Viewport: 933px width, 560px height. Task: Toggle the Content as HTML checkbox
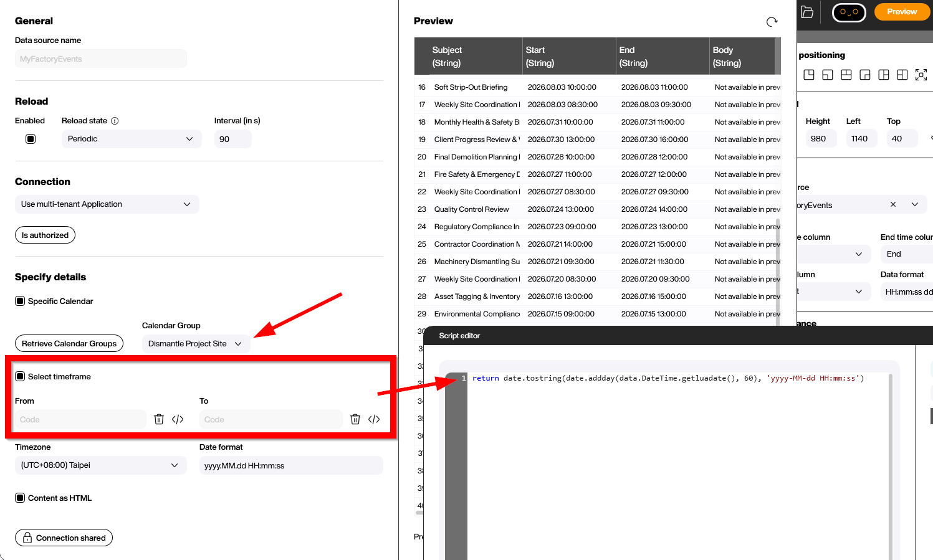pyautogui.click(x=20, y=498)
